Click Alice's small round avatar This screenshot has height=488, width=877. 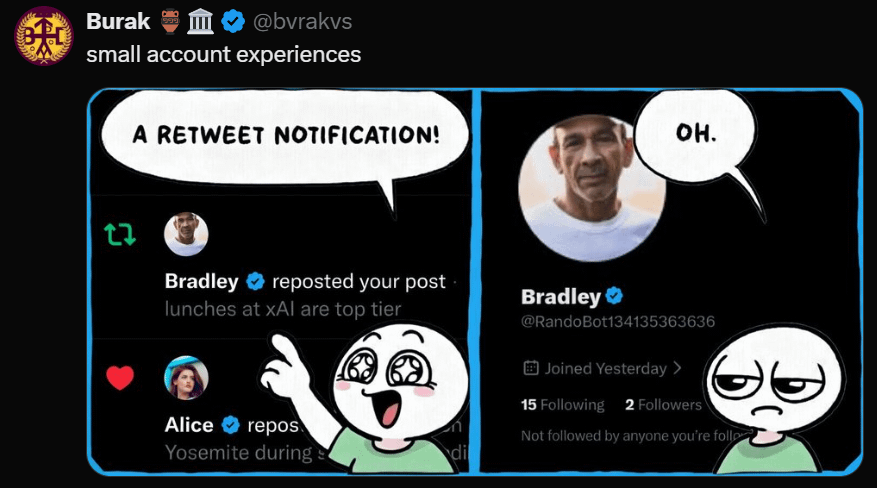(x=186, y=378)
